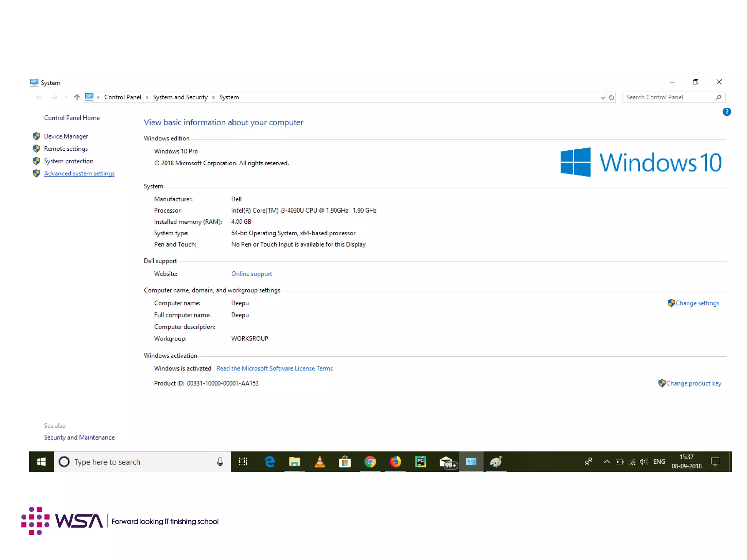Minimize the System window

pyautogui.click(x=672, y=82)
